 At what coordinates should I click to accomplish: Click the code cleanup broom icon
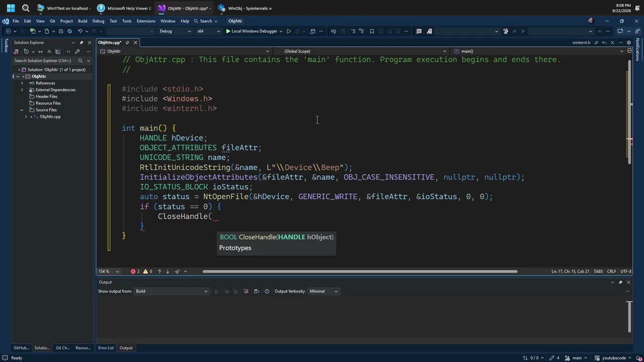pos(177,271)
